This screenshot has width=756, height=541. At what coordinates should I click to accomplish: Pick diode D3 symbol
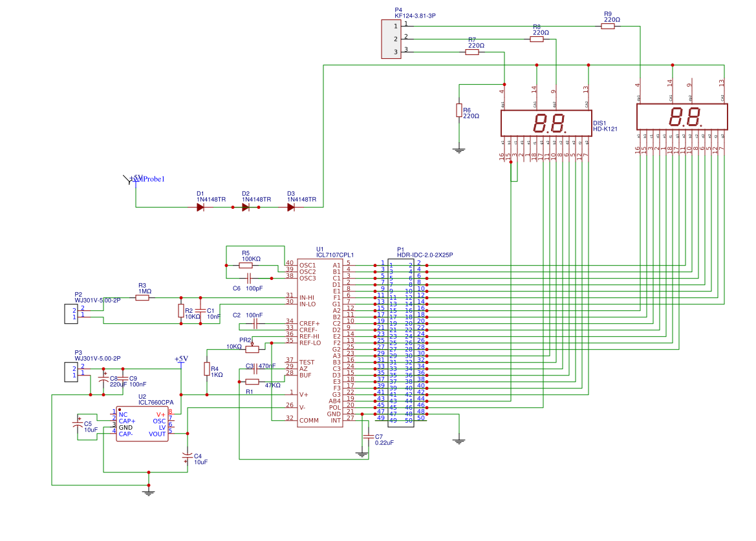(x=291, y=207)
